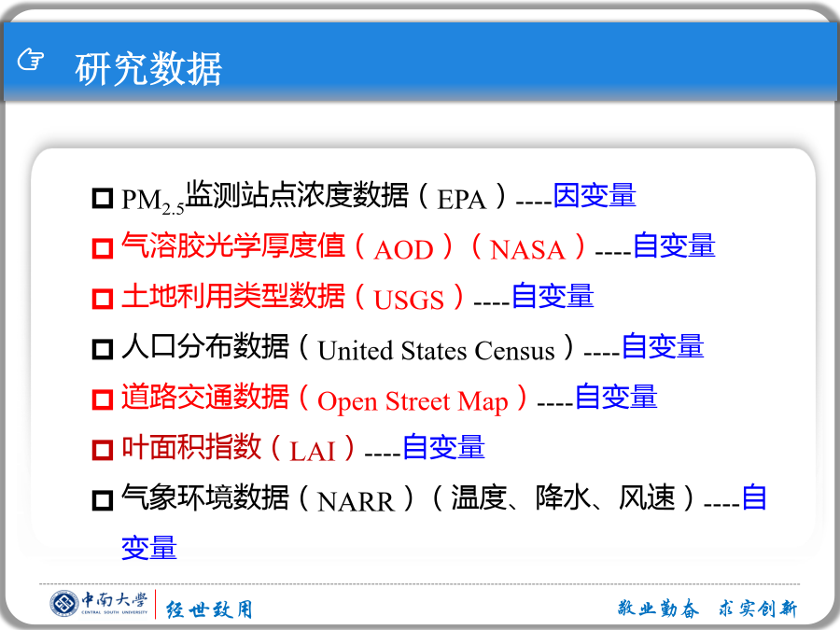Click the text 气象环境数据
This screenshot has width=840, height=630.
pos(205,497)
